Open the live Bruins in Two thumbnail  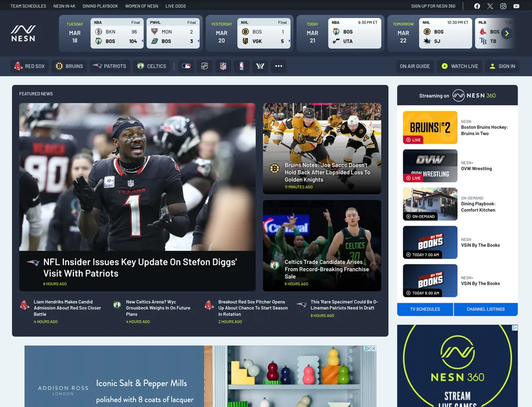[430, 128]
